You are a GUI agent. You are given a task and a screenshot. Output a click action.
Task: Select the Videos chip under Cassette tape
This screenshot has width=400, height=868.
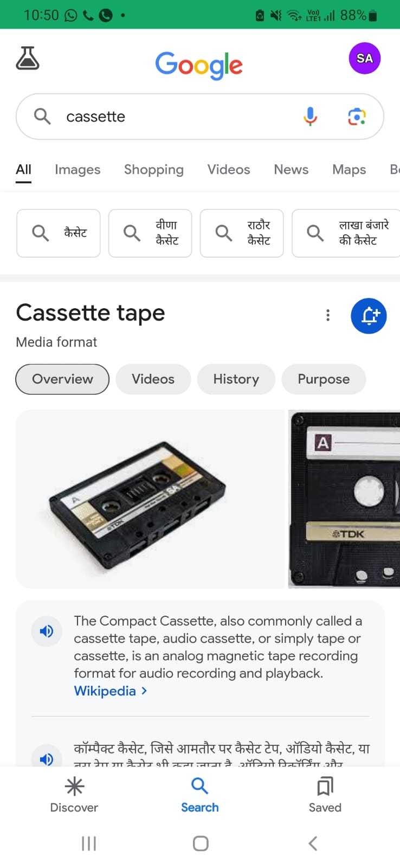tap(153, 379)
